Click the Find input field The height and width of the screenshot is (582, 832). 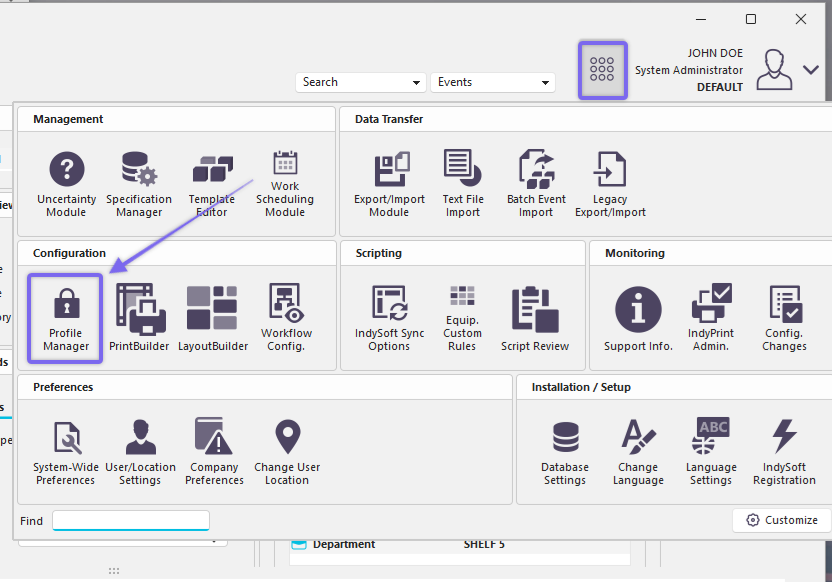click(x=131, y=520)
